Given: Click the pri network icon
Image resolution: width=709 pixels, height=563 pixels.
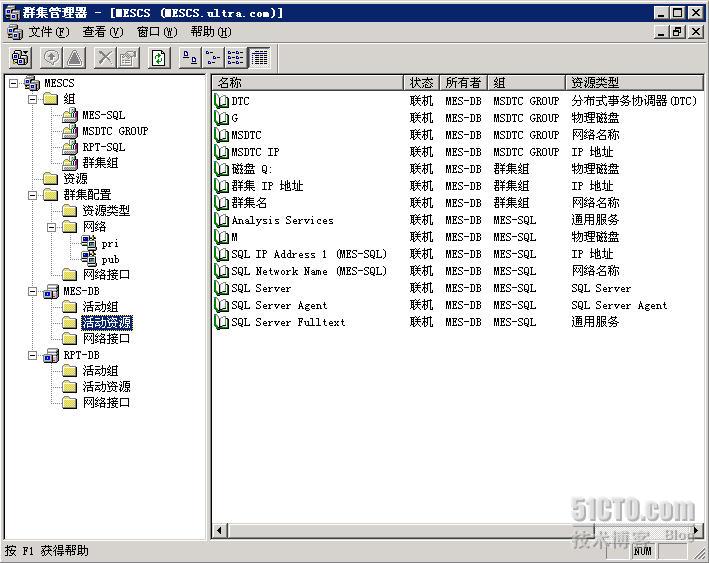Looking at the screenshot, I should 89,243.
